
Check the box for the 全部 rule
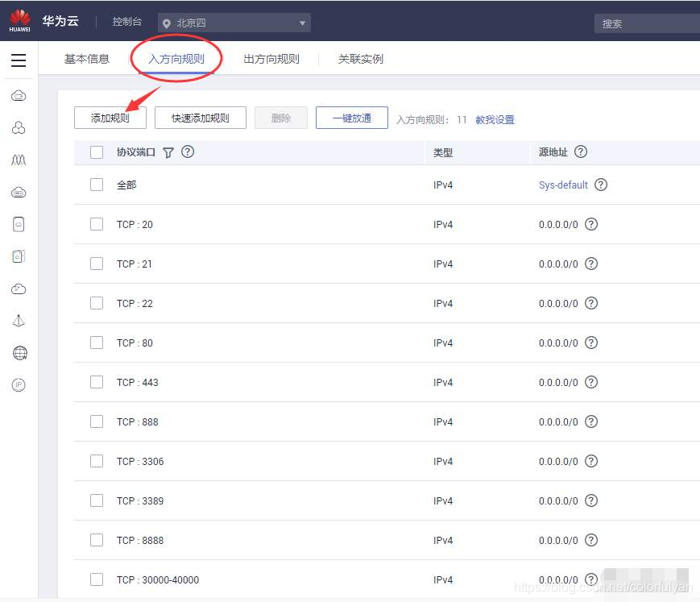click(97, 185)
